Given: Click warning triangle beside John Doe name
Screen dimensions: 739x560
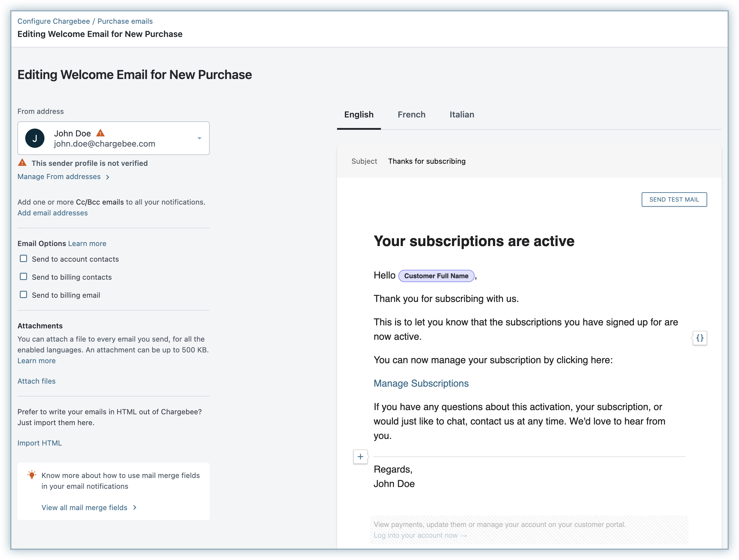Looking at the screenshot, I should 100,133.
